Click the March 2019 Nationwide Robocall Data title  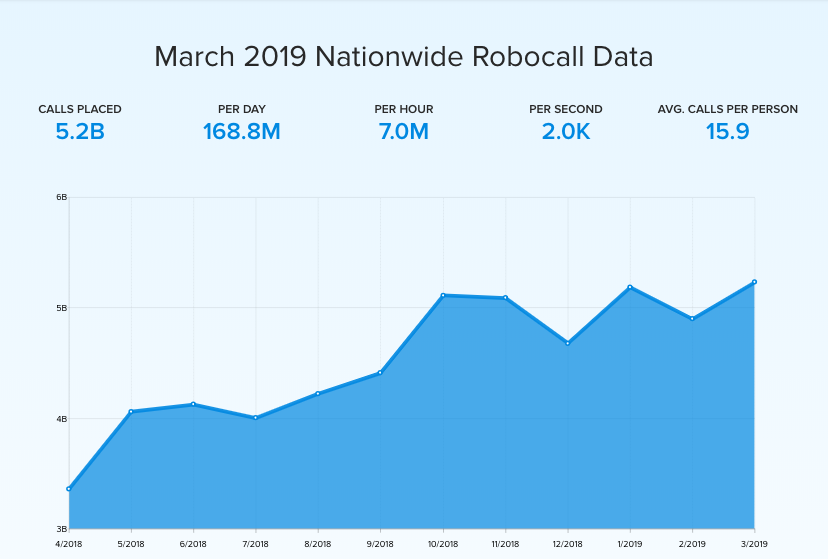click(x=404, y=57)
